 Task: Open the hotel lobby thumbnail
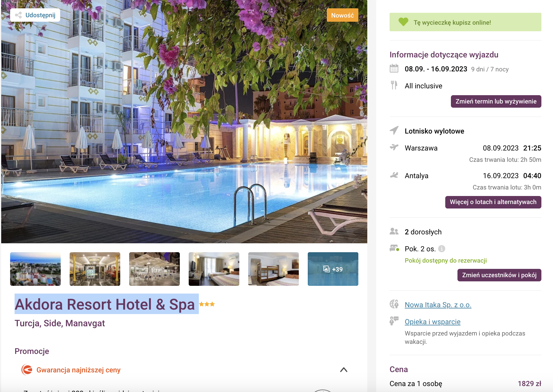[95, 269]
